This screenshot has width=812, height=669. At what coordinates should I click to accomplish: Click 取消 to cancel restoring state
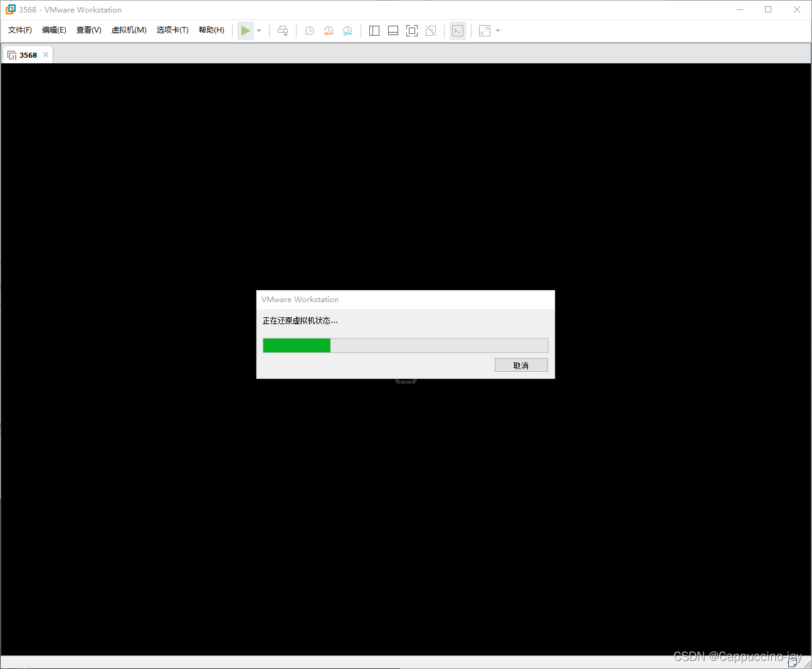pos(521,366)
